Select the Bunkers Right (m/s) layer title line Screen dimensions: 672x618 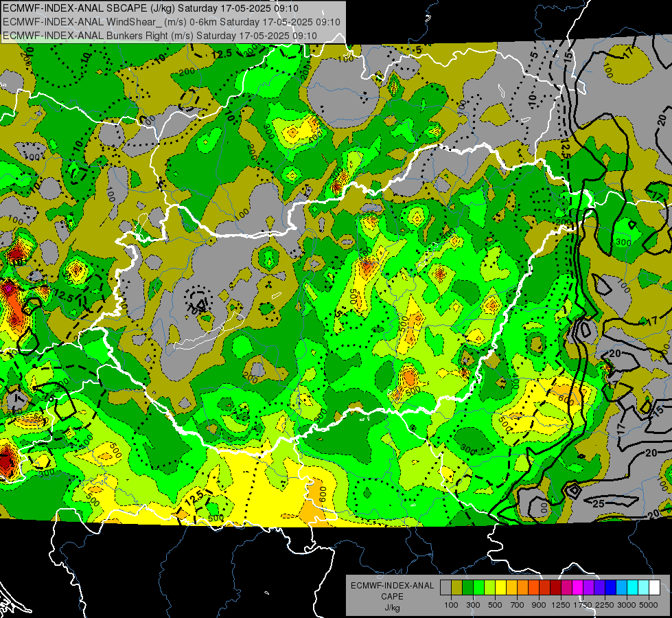(x=160, y=36)
